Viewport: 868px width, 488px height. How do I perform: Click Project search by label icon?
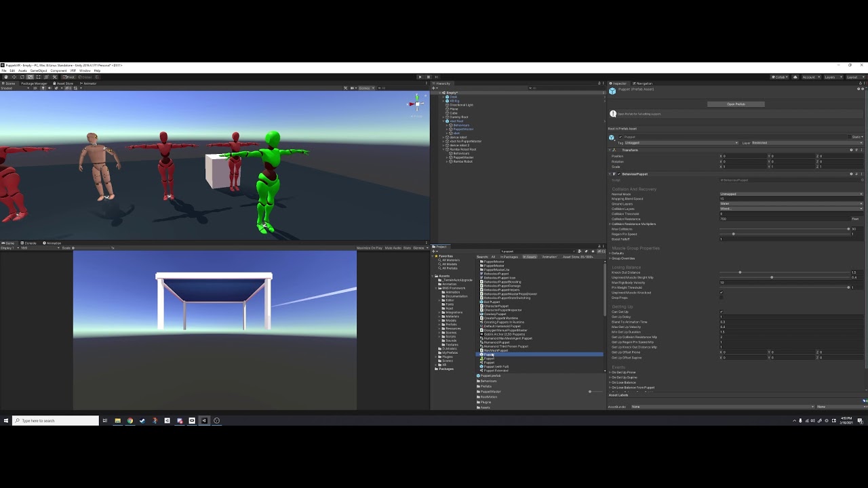(x=587, y=251)
